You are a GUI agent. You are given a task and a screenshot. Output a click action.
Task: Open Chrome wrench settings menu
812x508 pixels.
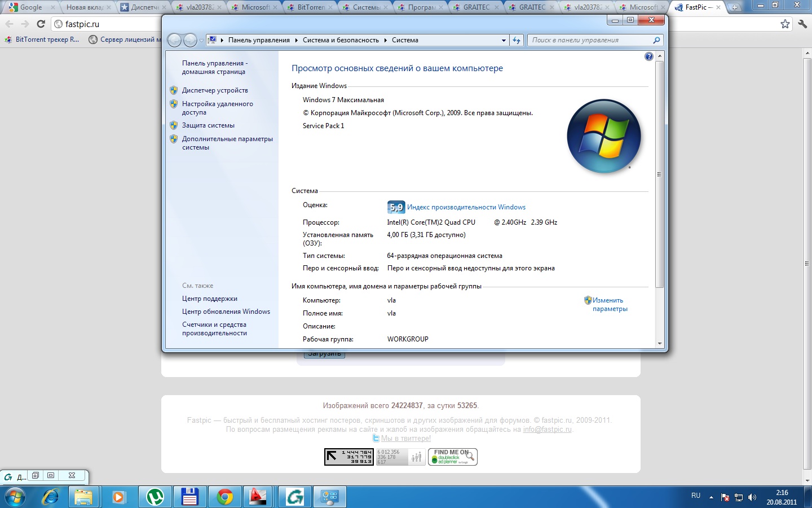click(802, 24)
